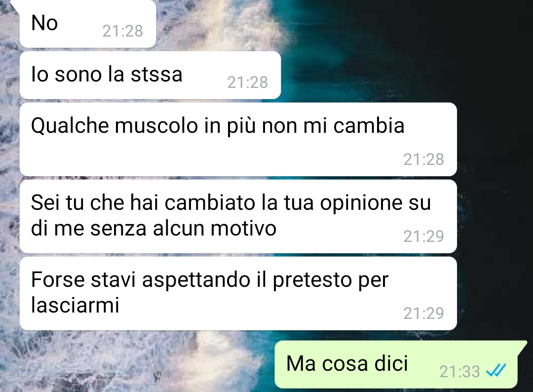Select the "Sei tu che hai cambiato" message
This screenshot has width=533, height=392.
238,216
